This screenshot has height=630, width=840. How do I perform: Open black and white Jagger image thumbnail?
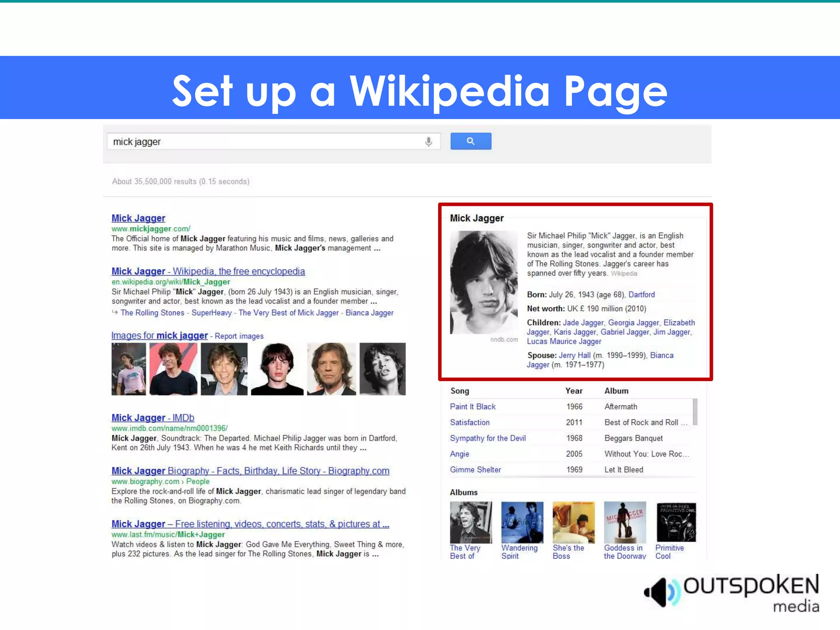tap(383, 369)
